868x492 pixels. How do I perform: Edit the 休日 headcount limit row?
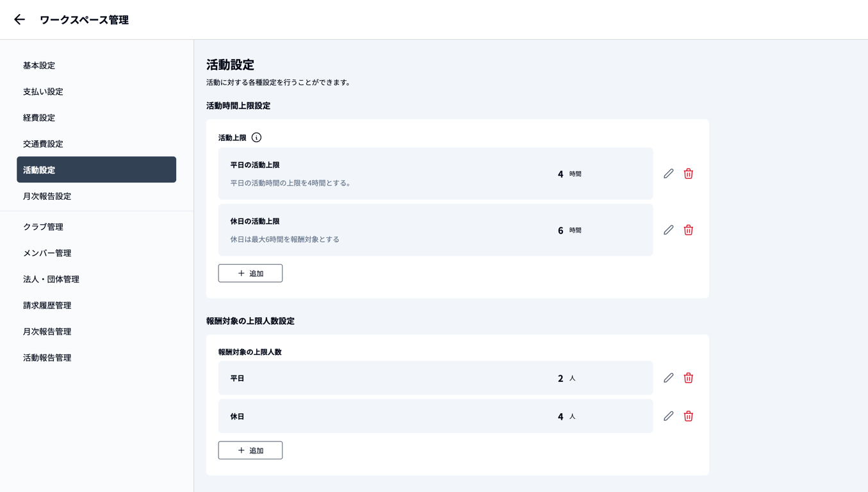pos(668,416)
